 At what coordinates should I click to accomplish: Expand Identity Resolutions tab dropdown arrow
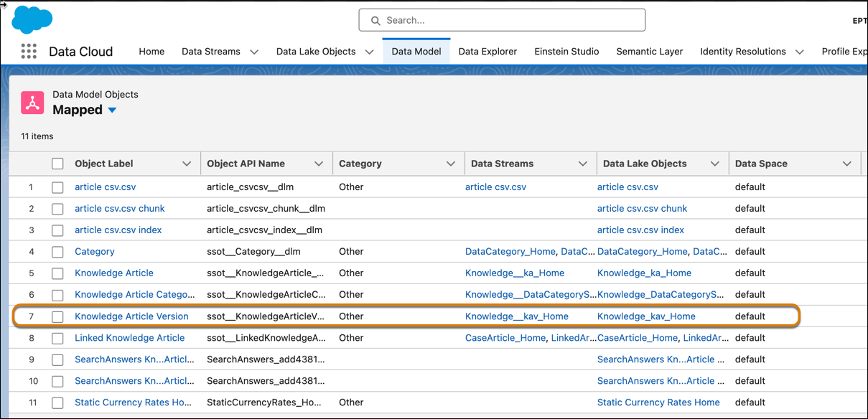(x=800, y=52)
